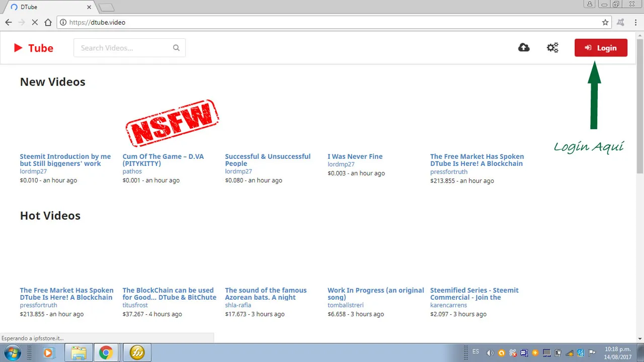Image resolution: width=644 pixels, height=362 pixels.
Task: Click the site info icon
Action: pyautogui.click(x=63, y=22)
